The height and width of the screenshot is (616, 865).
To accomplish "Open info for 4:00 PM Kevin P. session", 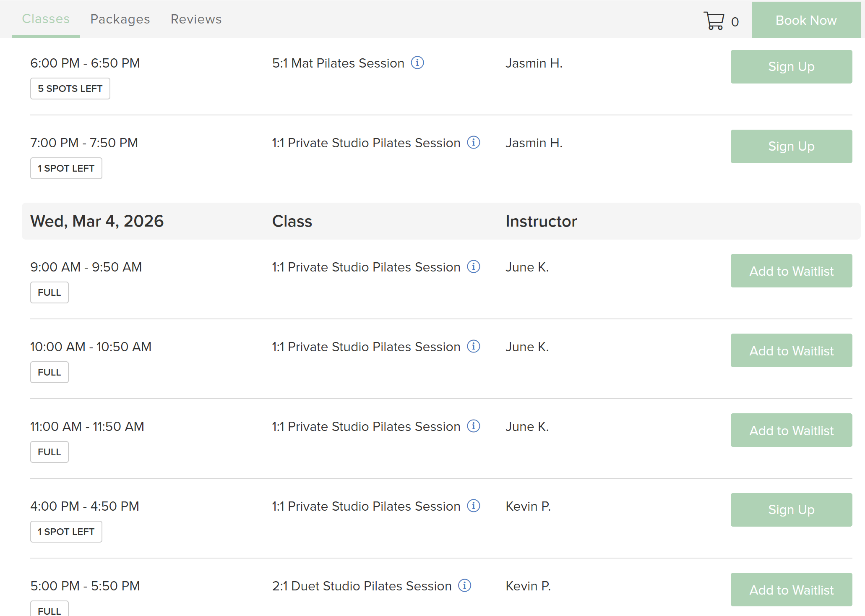I will pyautogui.click(x=473, y=506).
